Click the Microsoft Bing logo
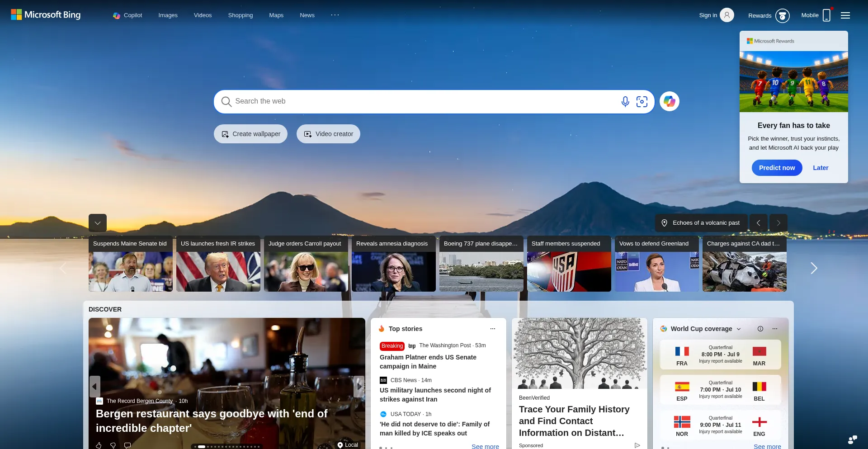Screen dimensions: 868x449 (46, 15)
